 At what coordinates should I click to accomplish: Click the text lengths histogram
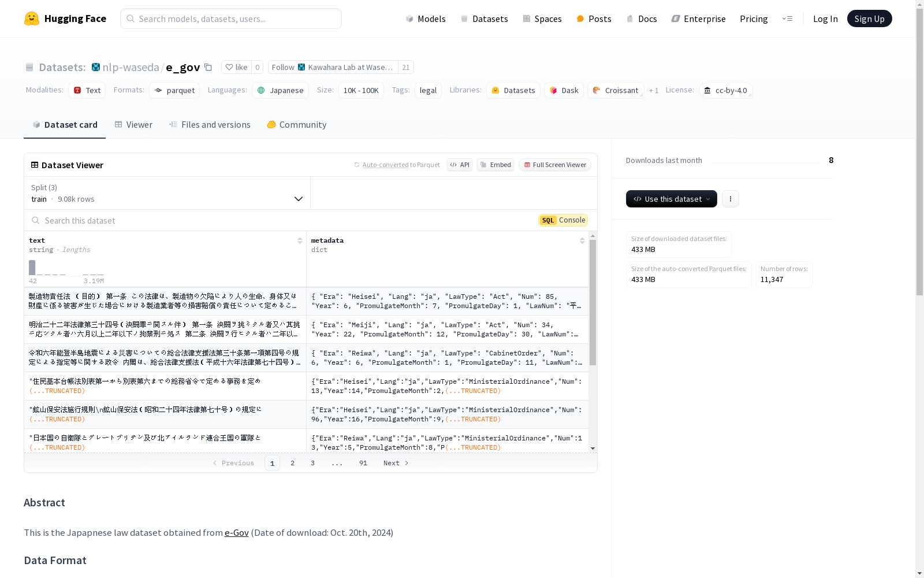click(x=66, y=268)
